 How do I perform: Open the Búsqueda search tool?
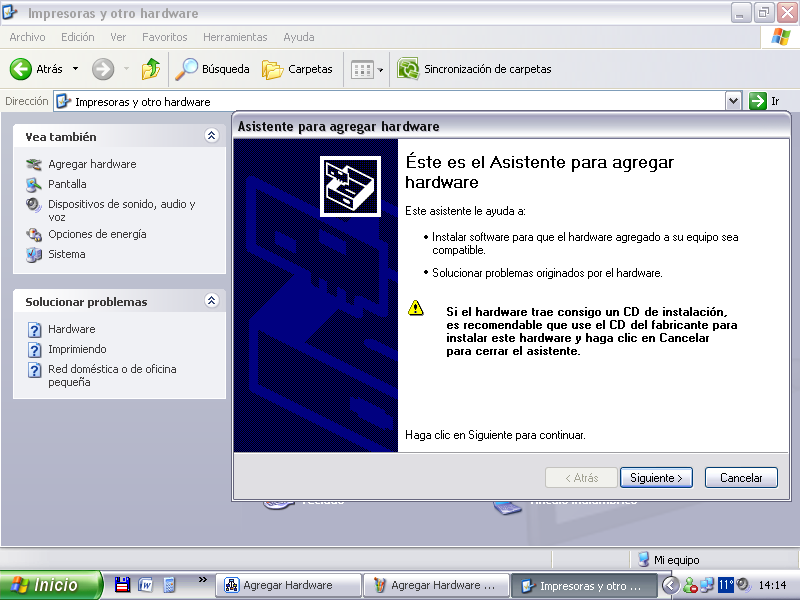(213, 69)
